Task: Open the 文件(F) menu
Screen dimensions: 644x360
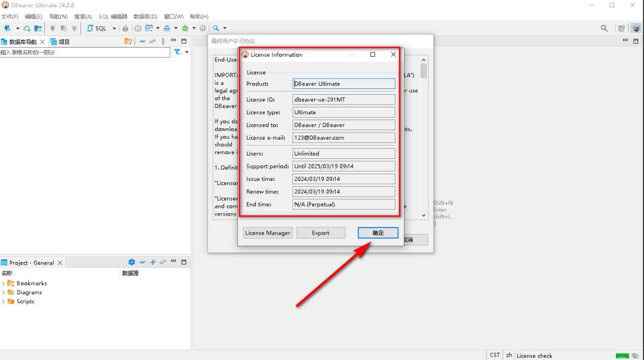Action: tap(10, 17)
